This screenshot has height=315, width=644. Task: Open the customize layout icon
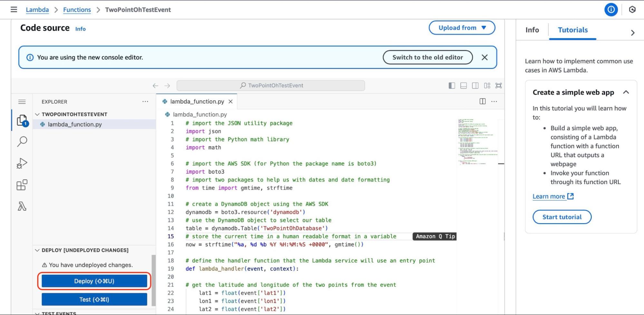click(x=487, y=85)
